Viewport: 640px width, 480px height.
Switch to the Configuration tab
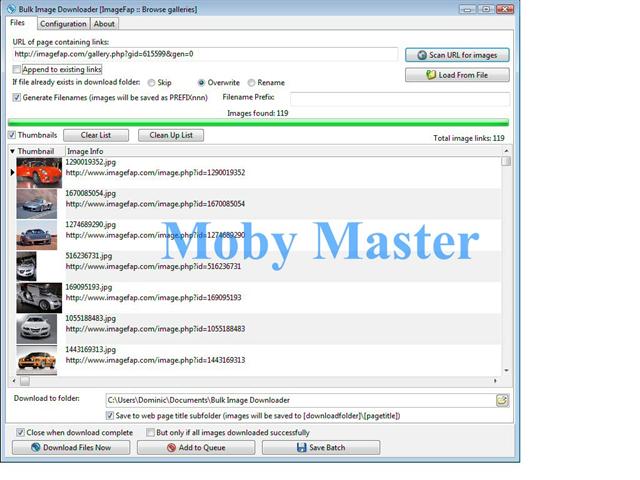click(63, 24)
